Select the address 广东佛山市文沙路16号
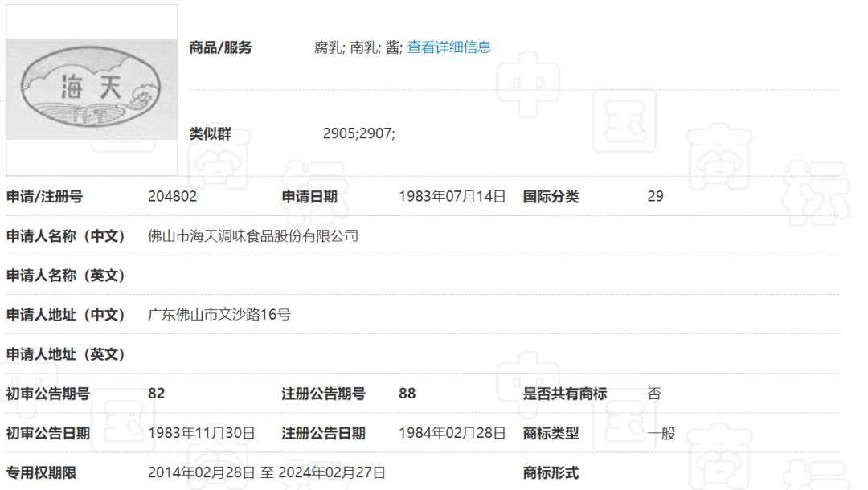The height and width of the screenshot is (490, 868). pos(219,315)
